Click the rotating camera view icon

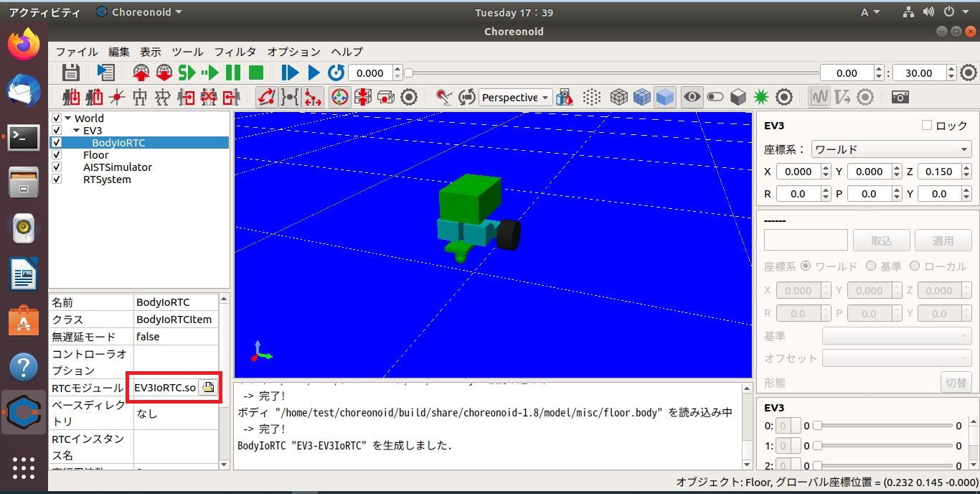[467, 97]
